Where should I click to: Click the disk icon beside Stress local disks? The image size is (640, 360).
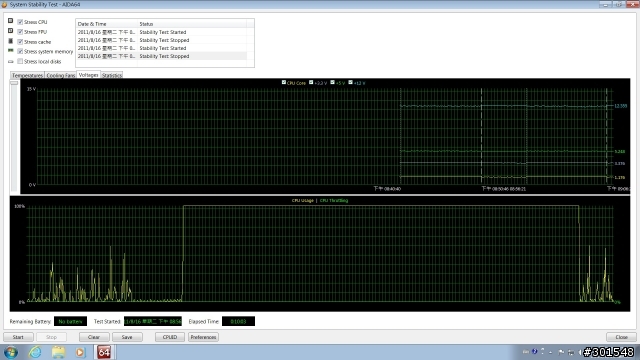pos(11,62)
